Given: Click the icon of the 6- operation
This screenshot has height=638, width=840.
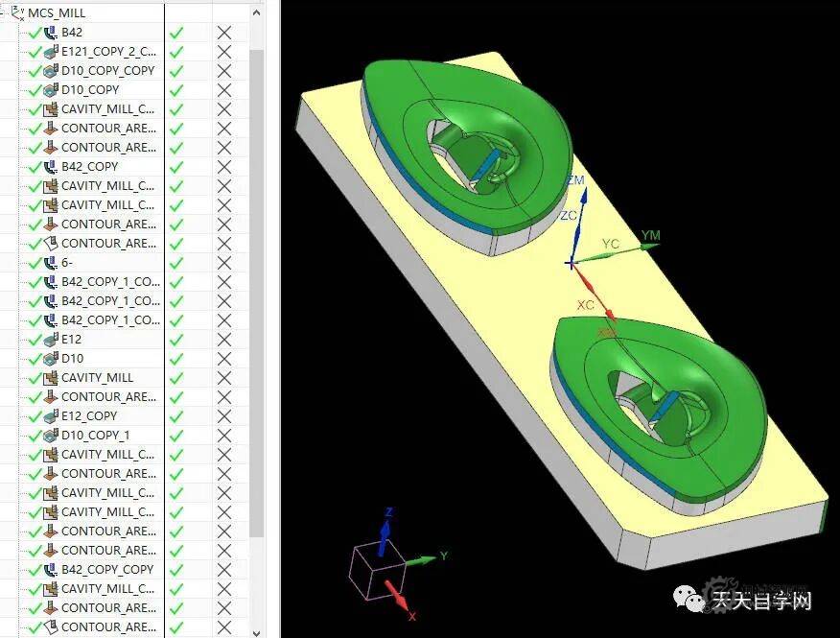Looking at the screenshot, I should (x=51, y=263).
